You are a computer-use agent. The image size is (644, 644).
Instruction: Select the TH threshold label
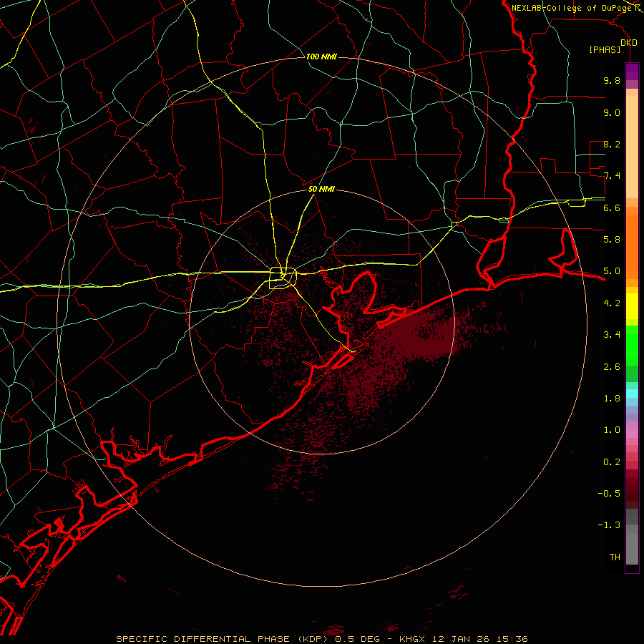click(x=615, y=557)
